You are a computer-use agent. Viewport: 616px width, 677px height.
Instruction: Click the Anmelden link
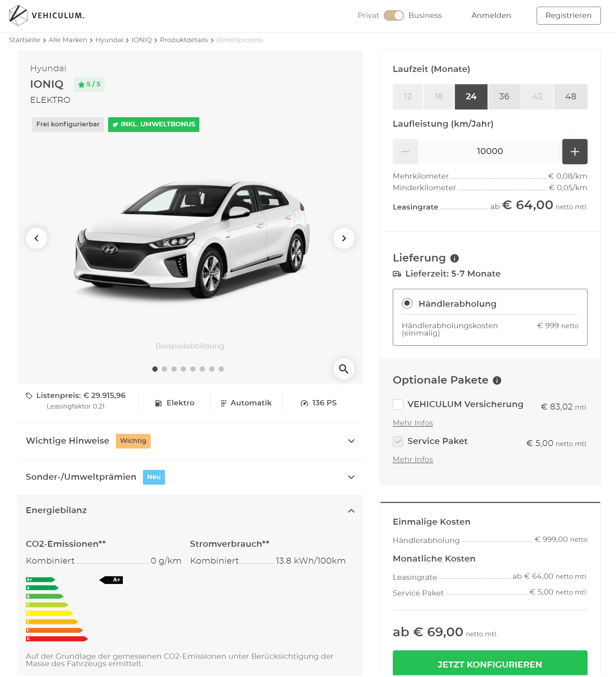point(491,15)
